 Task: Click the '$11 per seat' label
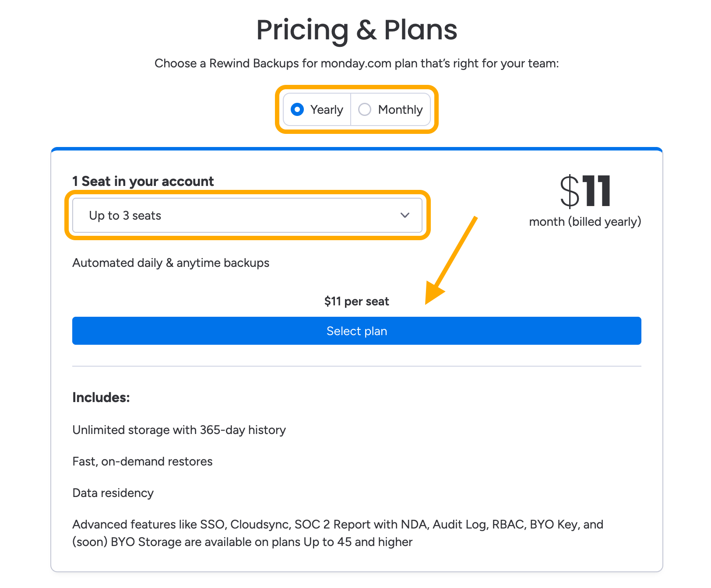pyautogui.click(x=356, y=301)
